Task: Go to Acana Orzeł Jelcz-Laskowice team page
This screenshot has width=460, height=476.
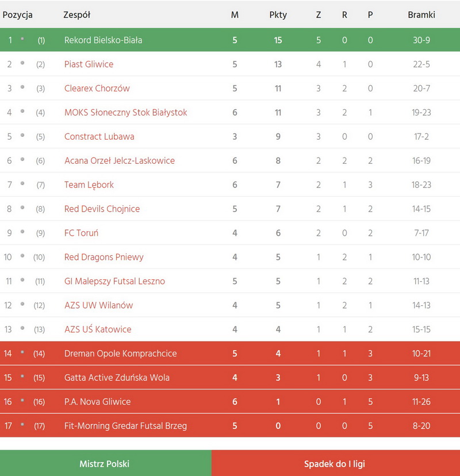Action: click(x=120, y=161)
